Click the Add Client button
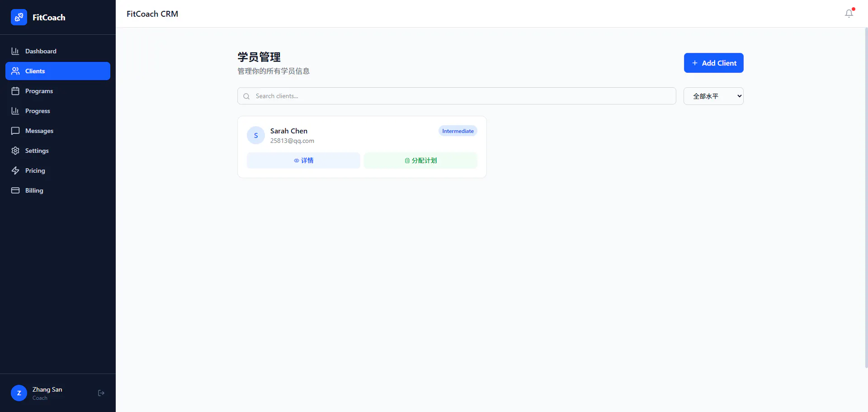 click(x=713, y=63)
